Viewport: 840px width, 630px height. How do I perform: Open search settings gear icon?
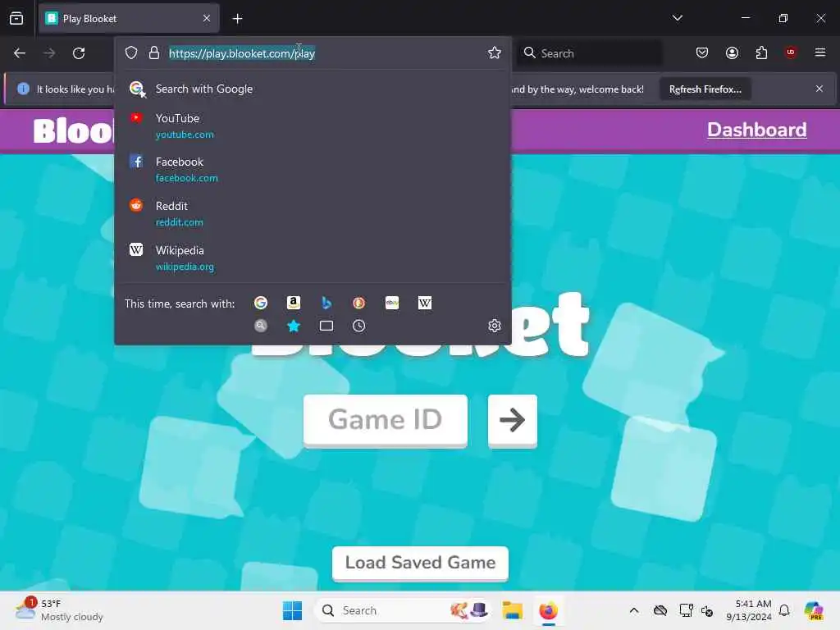pos(494,326)
